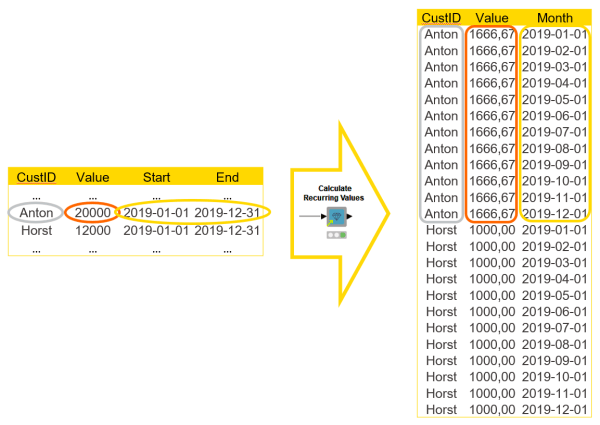Click the 'Month' column header in the output table

tap(555, 18)
